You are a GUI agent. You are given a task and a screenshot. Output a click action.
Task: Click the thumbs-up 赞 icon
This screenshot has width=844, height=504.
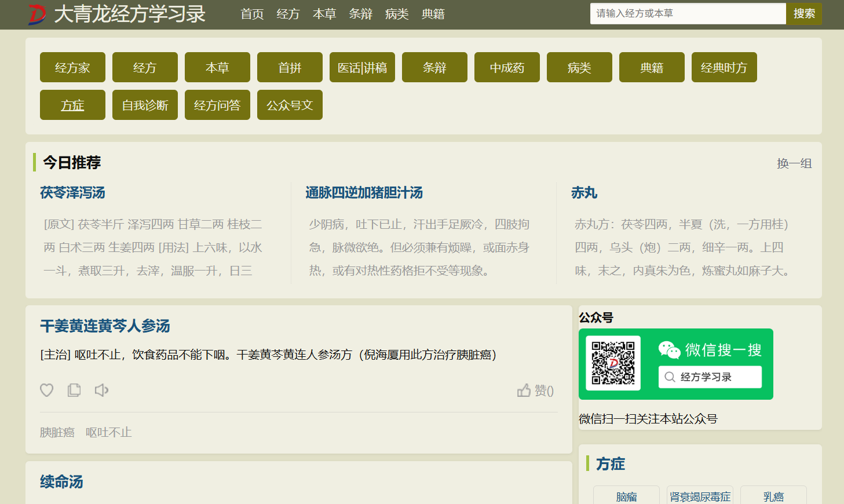[x=524, y=390]
